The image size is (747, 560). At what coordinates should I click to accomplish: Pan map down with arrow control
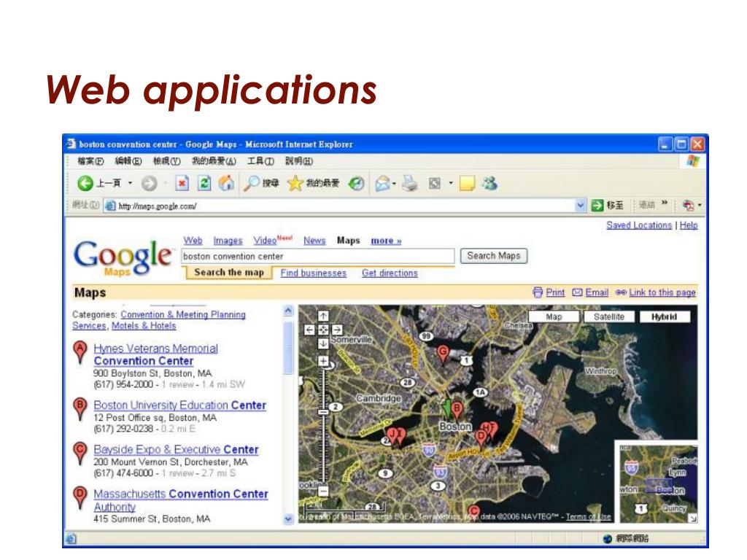tap(323, 343)
